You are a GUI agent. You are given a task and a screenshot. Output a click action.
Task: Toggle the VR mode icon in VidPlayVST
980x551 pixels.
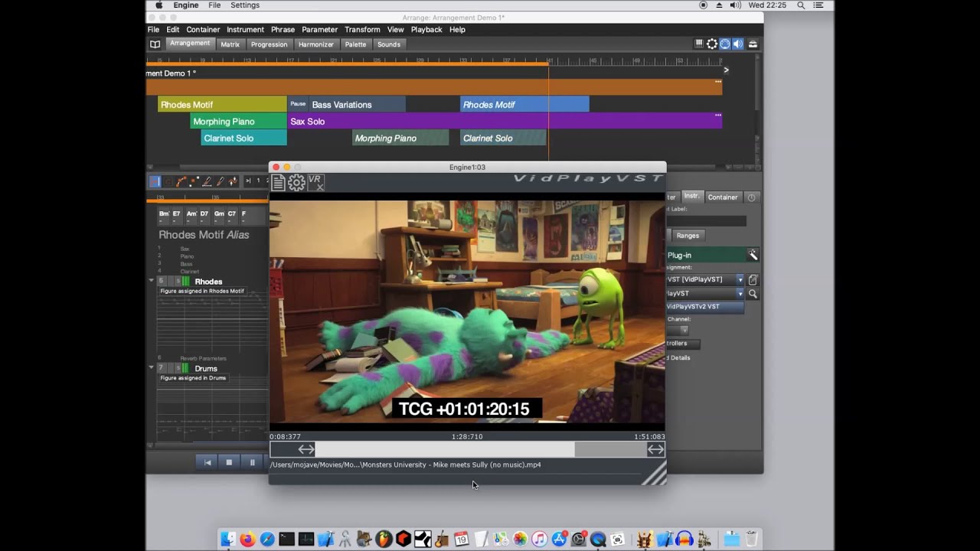315,182
